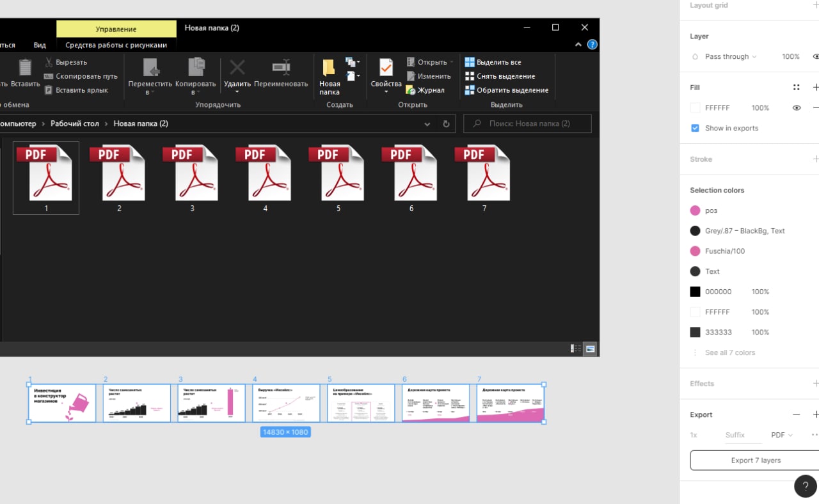Select PDF file named 1

[x=46, y=178]
